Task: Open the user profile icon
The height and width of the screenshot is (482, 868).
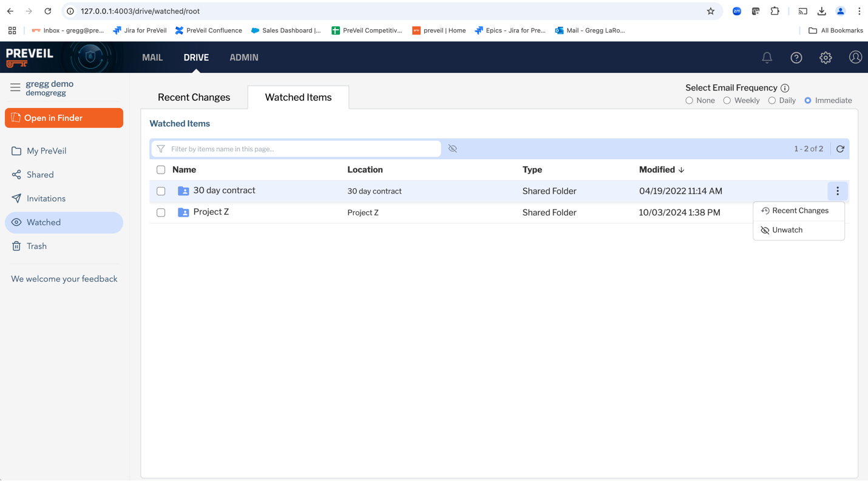Action: tap(855, 57)
